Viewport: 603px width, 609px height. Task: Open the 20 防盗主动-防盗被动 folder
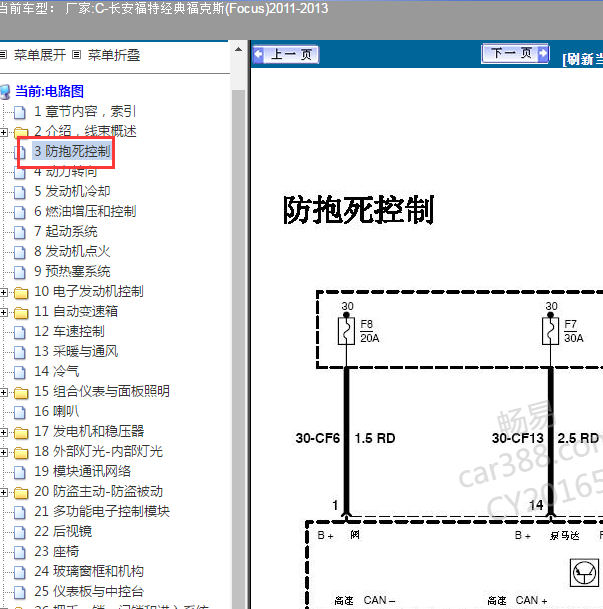[x=98, y=491]
